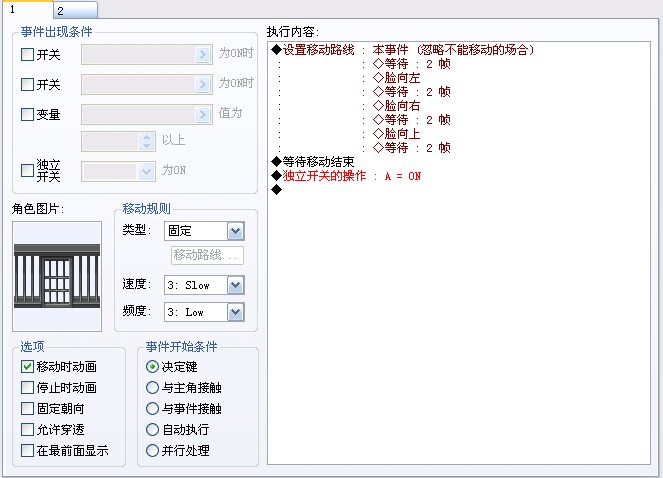
Task: Open the 速度 speed dropdown
Action: (236, 286)
